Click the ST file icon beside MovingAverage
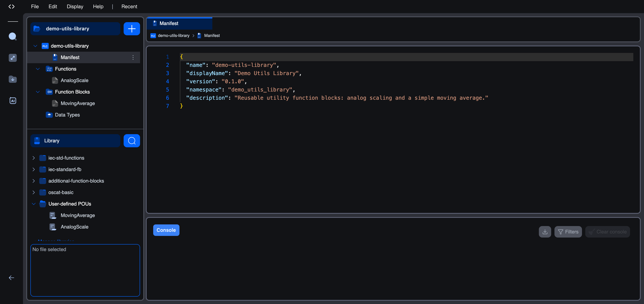The height and width of the screenshot is (304, 644). (x=55, y=103)
